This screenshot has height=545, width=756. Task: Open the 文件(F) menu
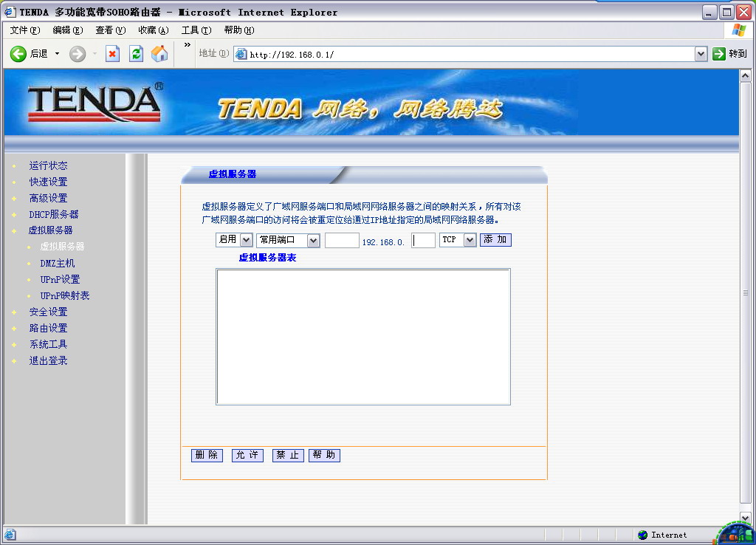click(25, 30)
